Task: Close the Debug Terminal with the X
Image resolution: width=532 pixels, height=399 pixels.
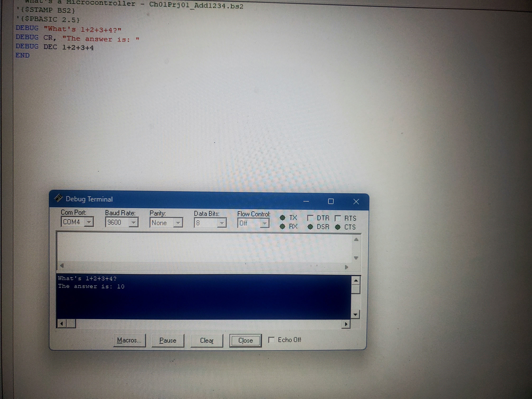Action: point(356,201)
